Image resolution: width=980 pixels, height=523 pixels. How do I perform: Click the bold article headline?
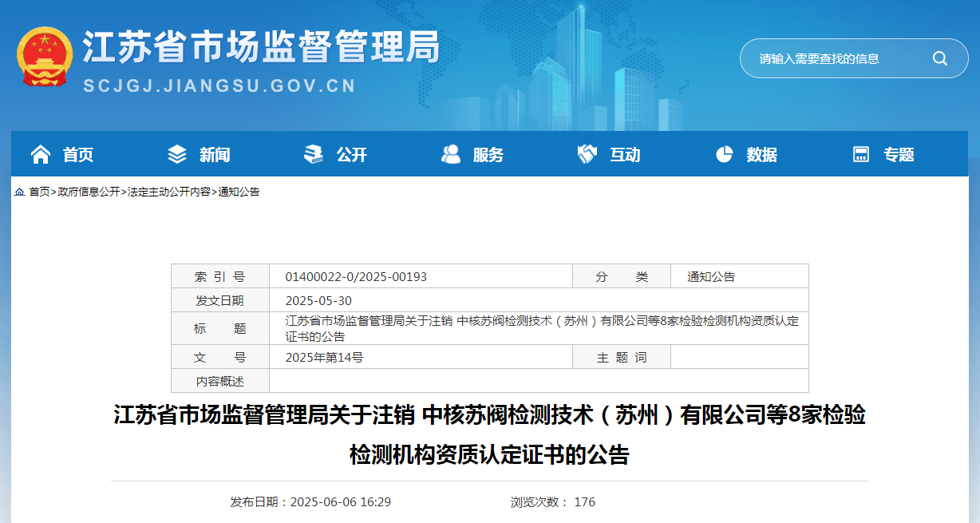(x=490, y=435)
